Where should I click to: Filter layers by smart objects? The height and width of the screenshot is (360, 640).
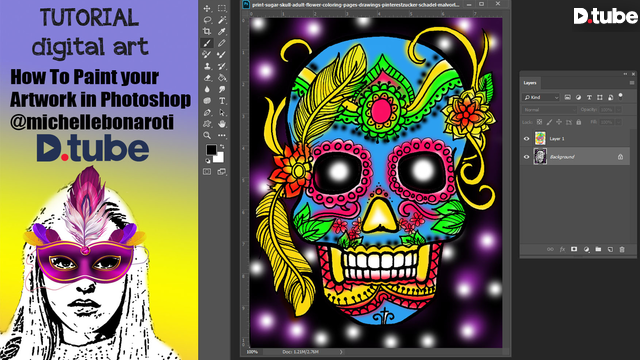tap(610, 97)
